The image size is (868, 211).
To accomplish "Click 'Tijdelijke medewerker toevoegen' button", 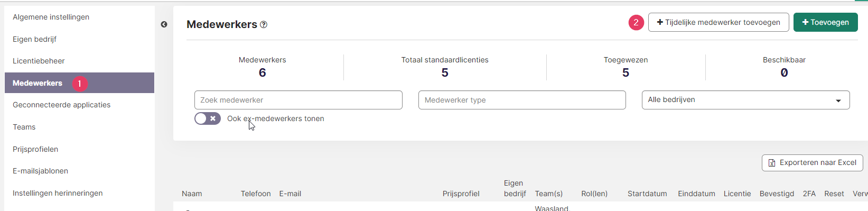I will (718, 22).
